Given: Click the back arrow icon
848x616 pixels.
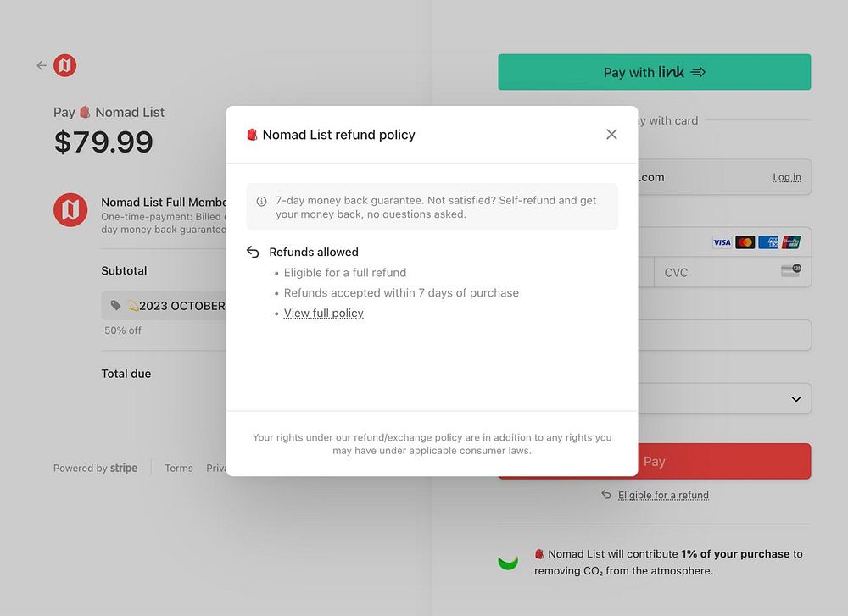Looking at the screenshot, I should coord(41,65).
